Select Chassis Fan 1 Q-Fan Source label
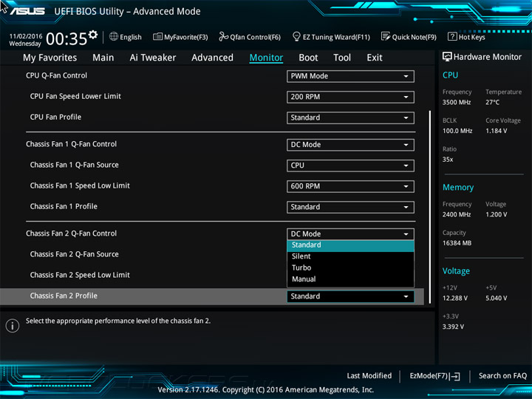The width and height of the screenshot is (532, 399). pos(75,165)
